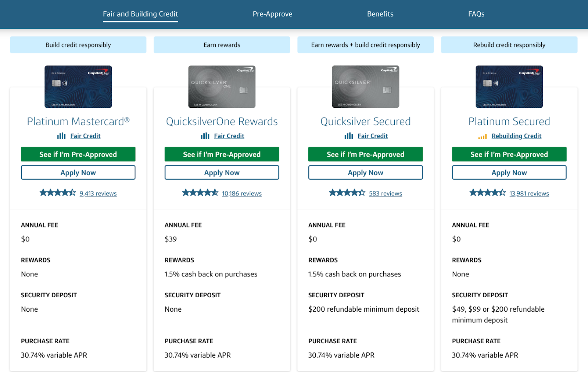This screenshot has width=588, height=380.
Task: Open Fair Credit link under Platinum Mastercard
Action: click(x=85, y=136)
